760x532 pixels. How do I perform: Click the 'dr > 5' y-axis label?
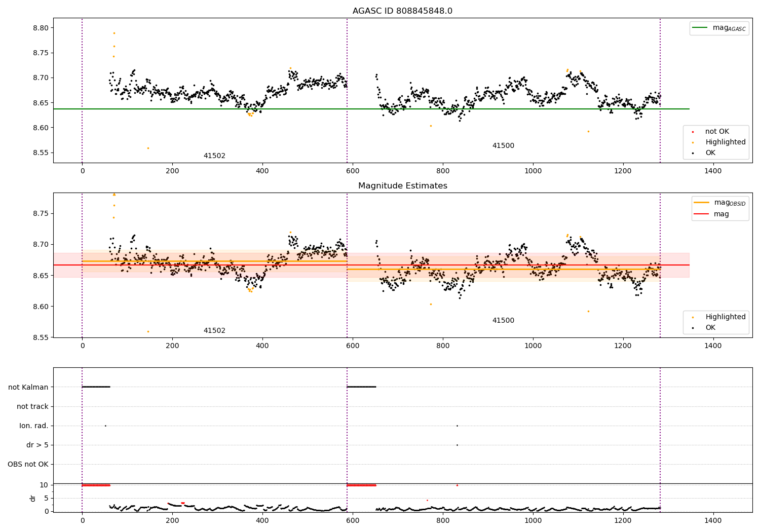[37, 445]
